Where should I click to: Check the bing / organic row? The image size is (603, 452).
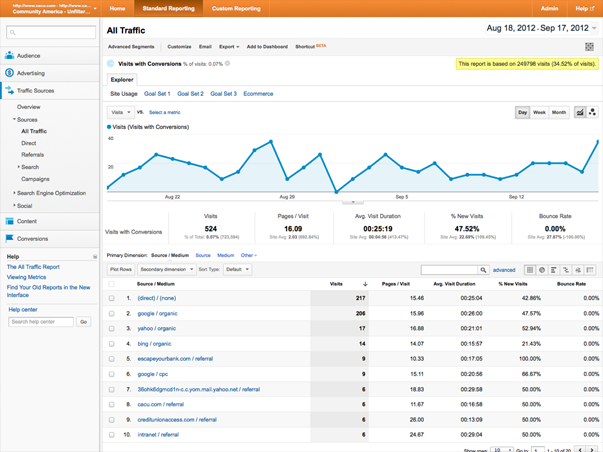coord(112,344)
